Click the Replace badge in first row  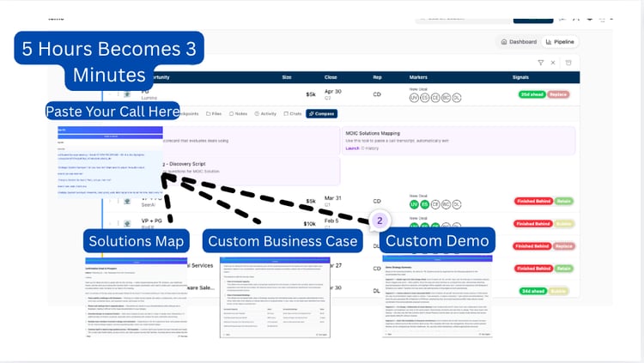[557, 94]
